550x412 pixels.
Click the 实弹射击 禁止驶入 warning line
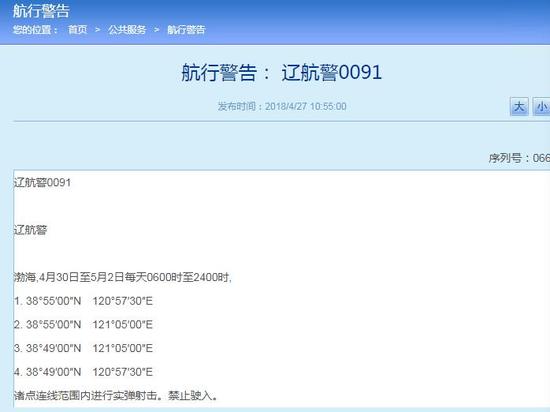[x=116, y=396]
